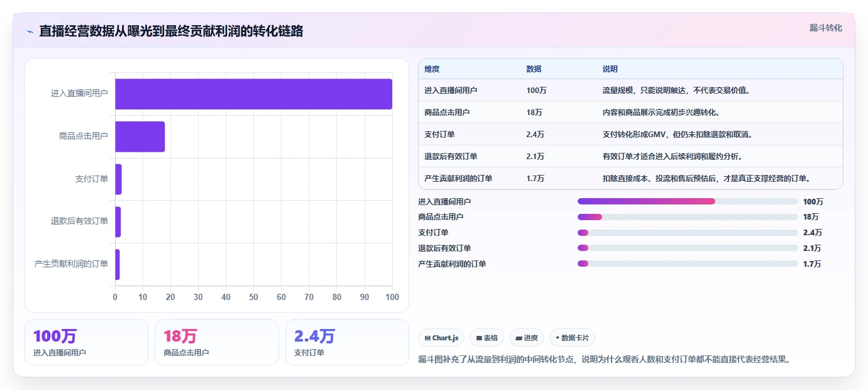Click the table value 100万
The width and height of the screenshot is (868, 390).
pyautogui.click(x=536, y=91)
